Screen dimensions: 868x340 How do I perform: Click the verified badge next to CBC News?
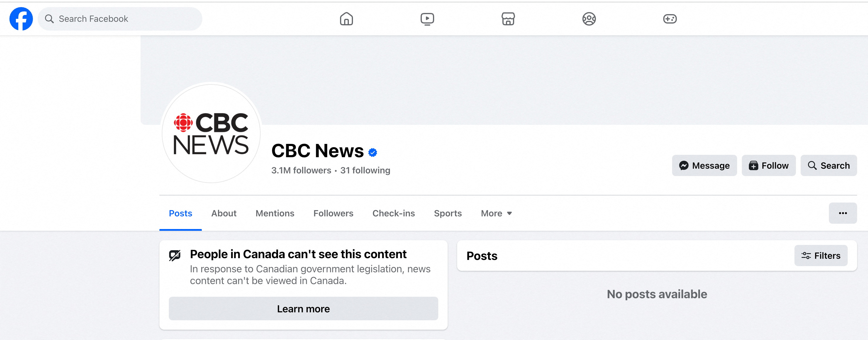point(372,152)
